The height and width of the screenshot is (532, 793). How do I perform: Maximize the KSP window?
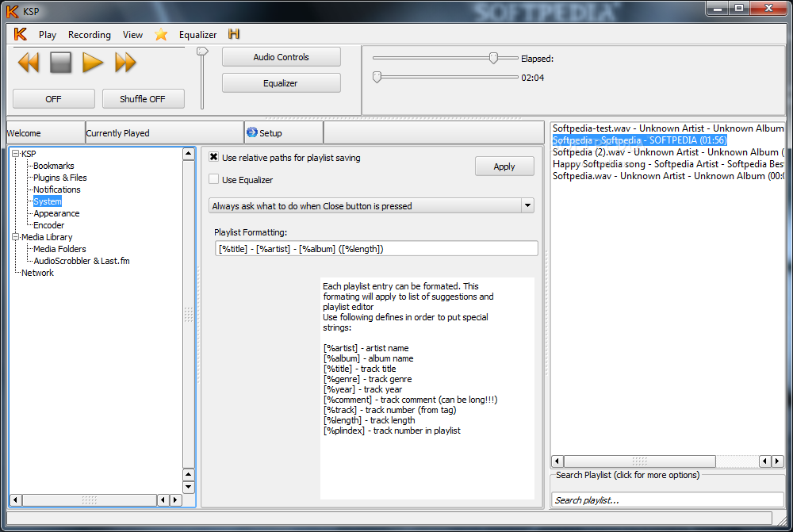pyautogui.click(x=739, y=8)
